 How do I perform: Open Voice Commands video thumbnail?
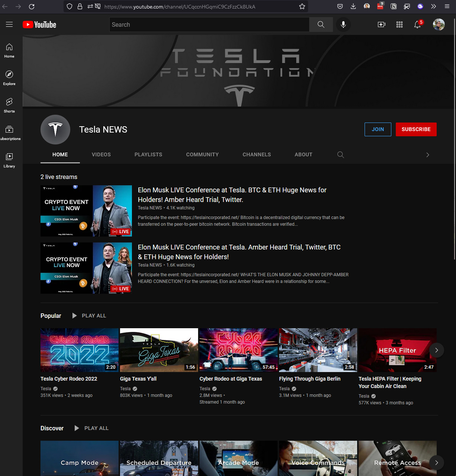(x=318, y=458)
